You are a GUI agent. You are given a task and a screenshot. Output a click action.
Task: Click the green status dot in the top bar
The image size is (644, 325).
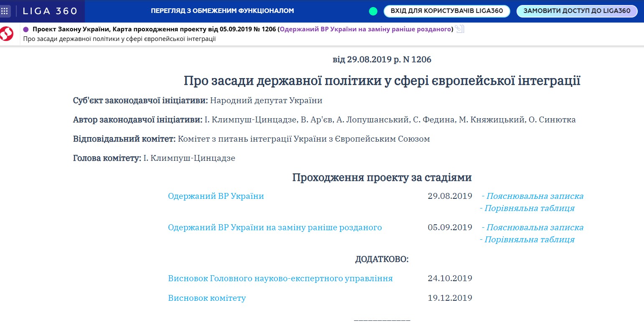click(373, 11)
